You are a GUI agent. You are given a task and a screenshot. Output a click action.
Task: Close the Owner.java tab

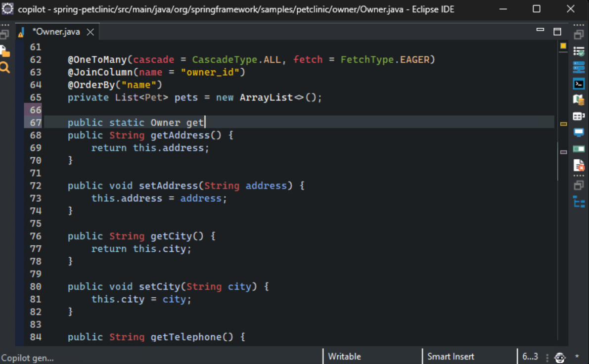[x=90, y=31]
